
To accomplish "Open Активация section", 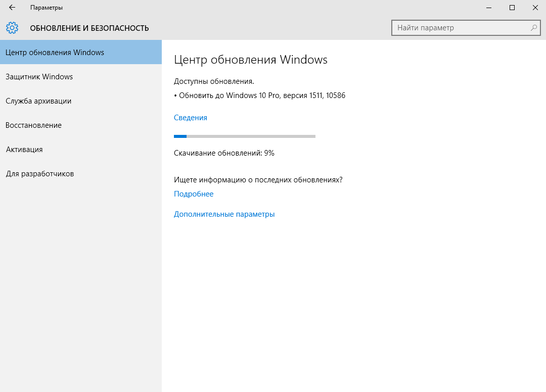I will point(81,150).
